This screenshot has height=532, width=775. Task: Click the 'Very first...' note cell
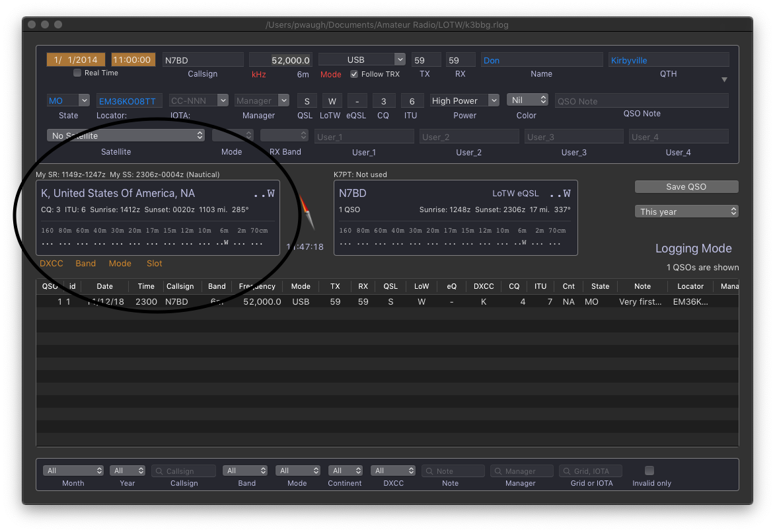coord(640,301)
